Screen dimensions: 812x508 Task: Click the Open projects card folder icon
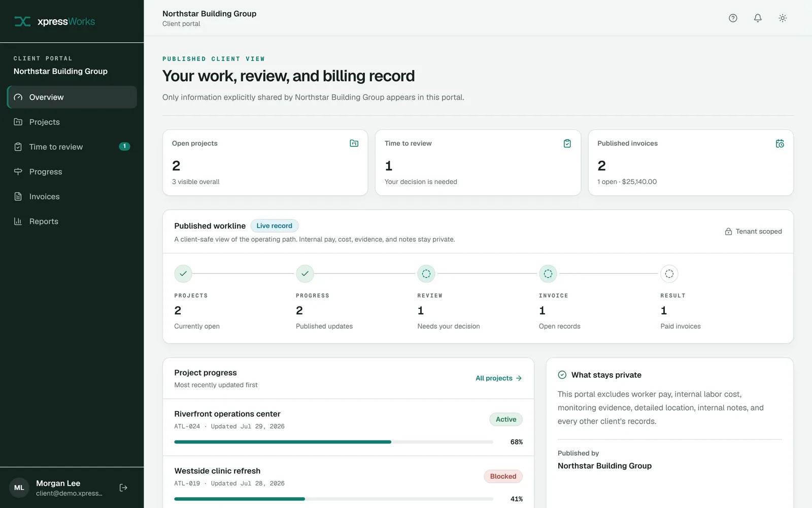354,143
